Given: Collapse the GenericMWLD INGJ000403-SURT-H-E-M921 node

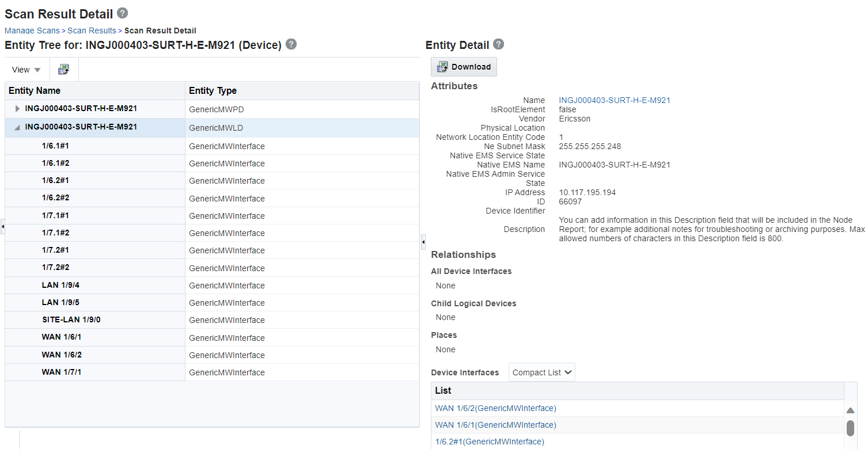Looking at the screenshot, I should pos(17,127).
